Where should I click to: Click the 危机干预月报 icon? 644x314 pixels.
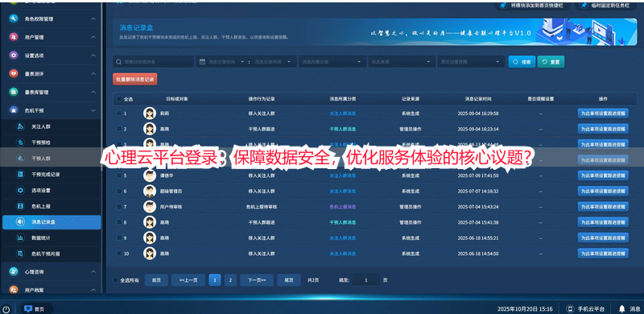coord(20,254)
